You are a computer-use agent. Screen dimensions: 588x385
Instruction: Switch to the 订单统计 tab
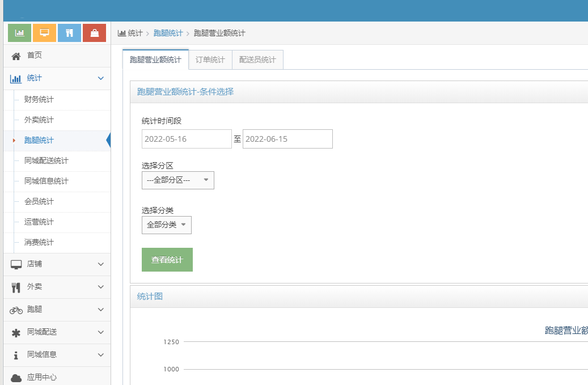pyautogui.click(x=210, y=60)
